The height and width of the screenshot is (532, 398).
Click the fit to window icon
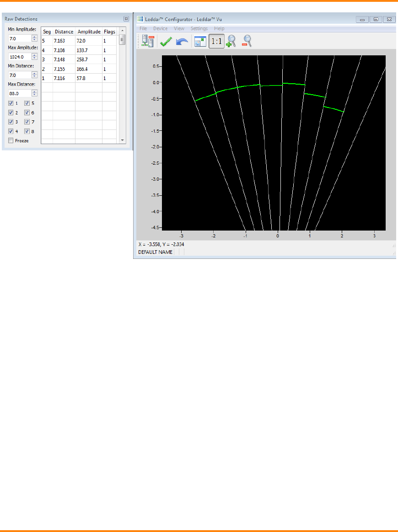point(200,41)
